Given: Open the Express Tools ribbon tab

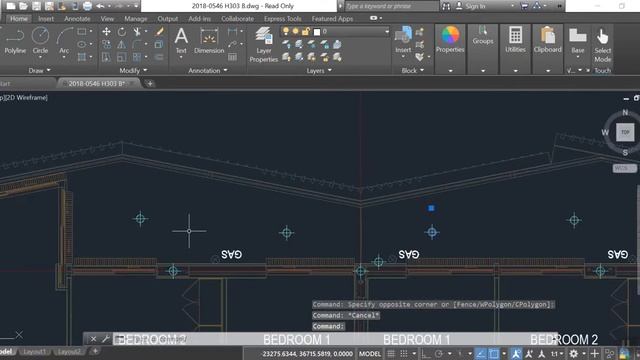Looking at the screenshot, I should pyautogui.click(x=282, y=19).
